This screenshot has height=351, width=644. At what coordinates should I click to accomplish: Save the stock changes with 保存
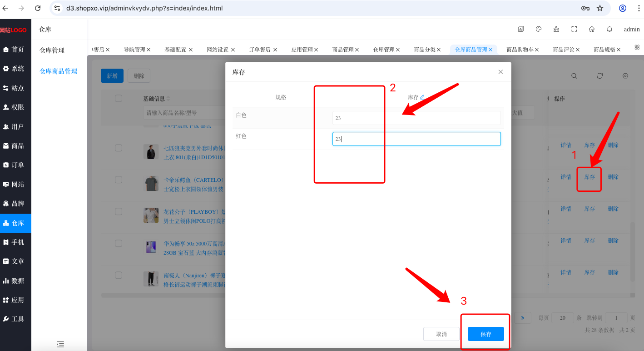pos(486,334)
